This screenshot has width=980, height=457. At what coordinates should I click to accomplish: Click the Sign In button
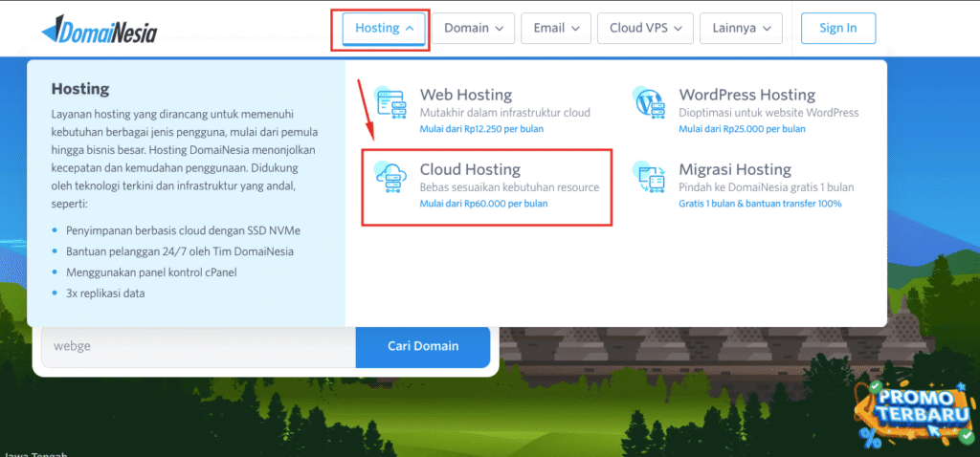(x=838, y=28)
